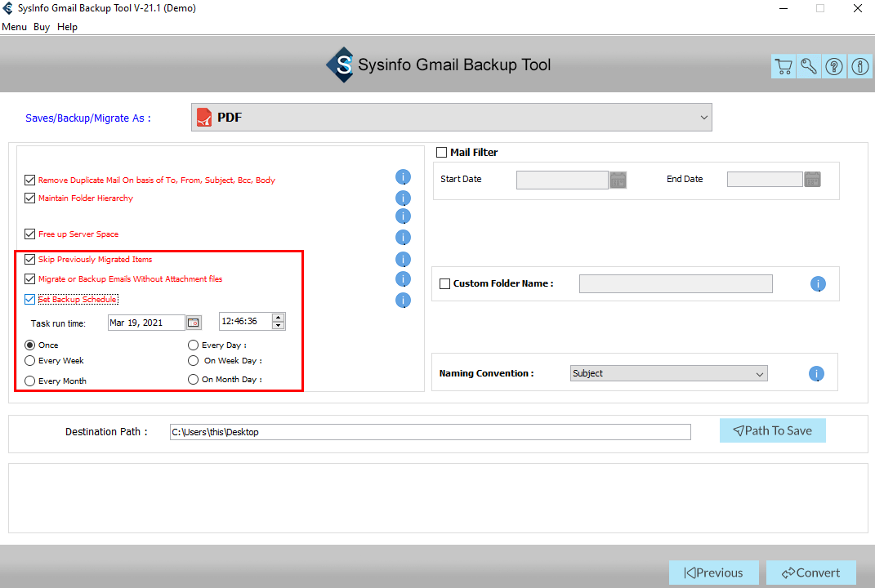Select Every Week schedule radio

point(30,361)
